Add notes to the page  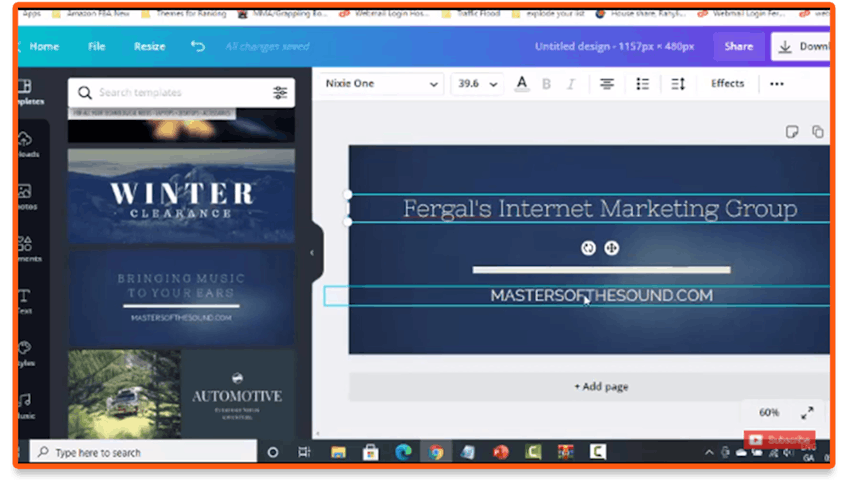point(792,132)
